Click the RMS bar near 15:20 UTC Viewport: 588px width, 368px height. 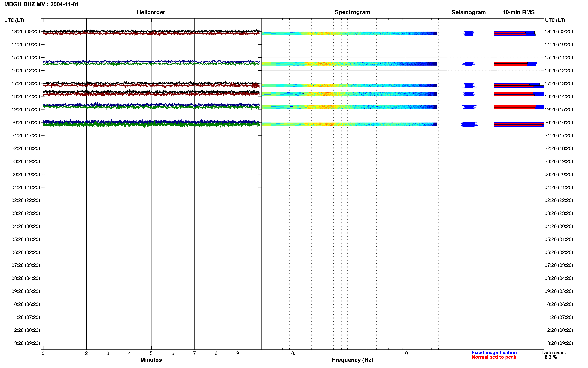pyautogui.click(x=515, y=64)
